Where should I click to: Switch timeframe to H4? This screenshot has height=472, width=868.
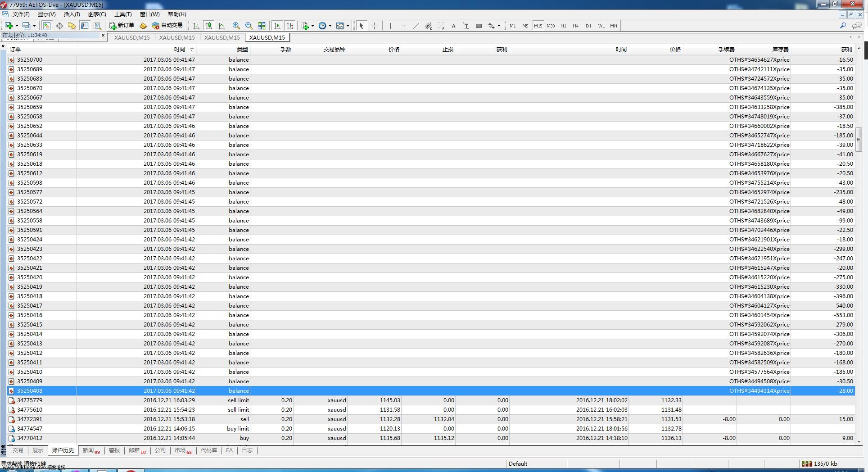pos(576,26)
